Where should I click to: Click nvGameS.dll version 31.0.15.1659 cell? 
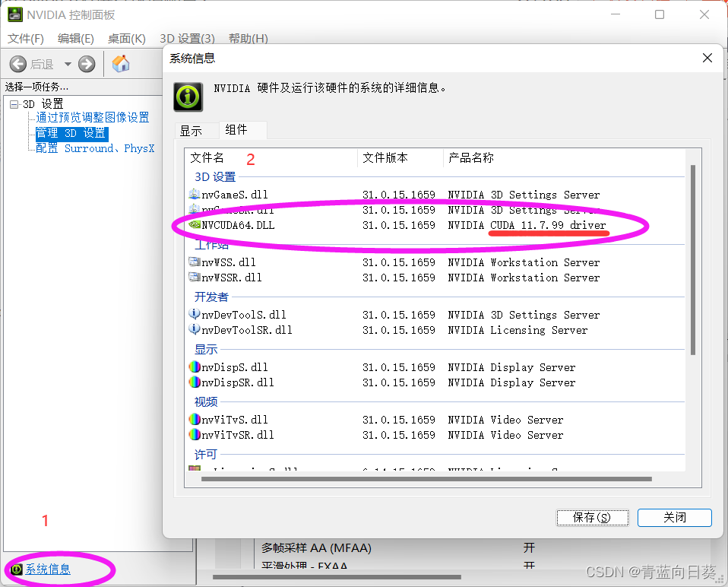click(x=399, y=195)
